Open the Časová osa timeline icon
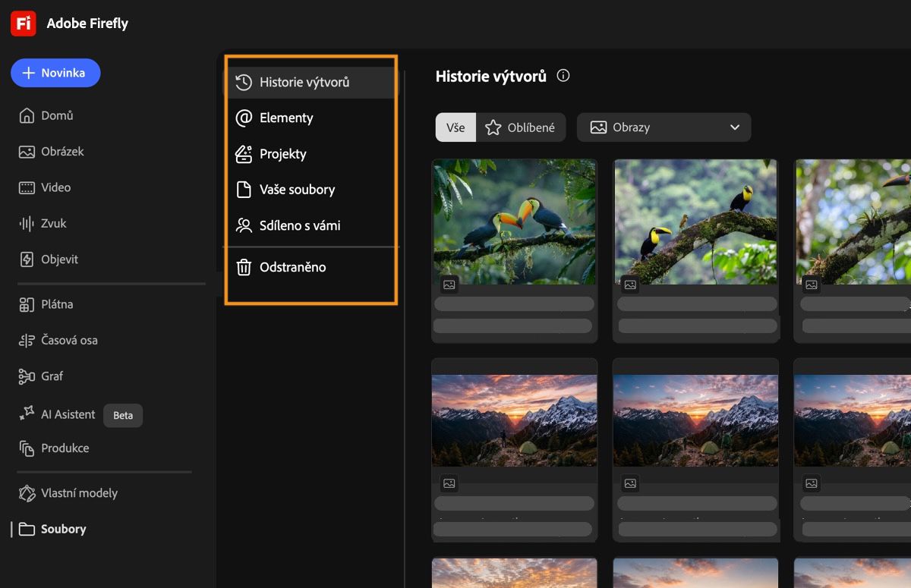This screenshot has width=911, height=588. click(x=27, y=340)
